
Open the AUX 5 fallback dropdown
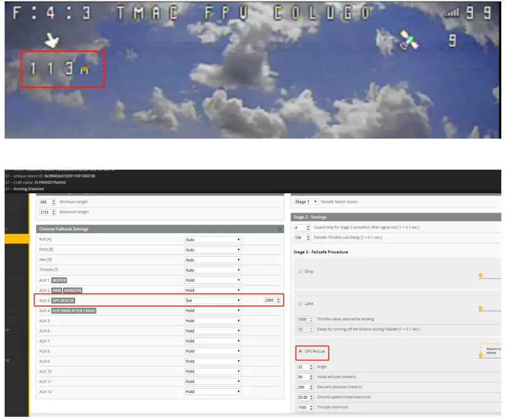213,321
